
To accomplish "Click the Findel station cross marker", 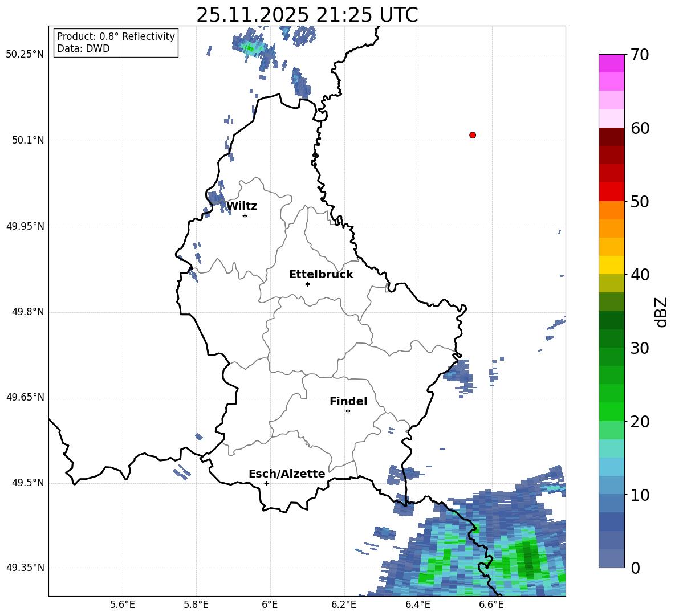I will point(348,411).
